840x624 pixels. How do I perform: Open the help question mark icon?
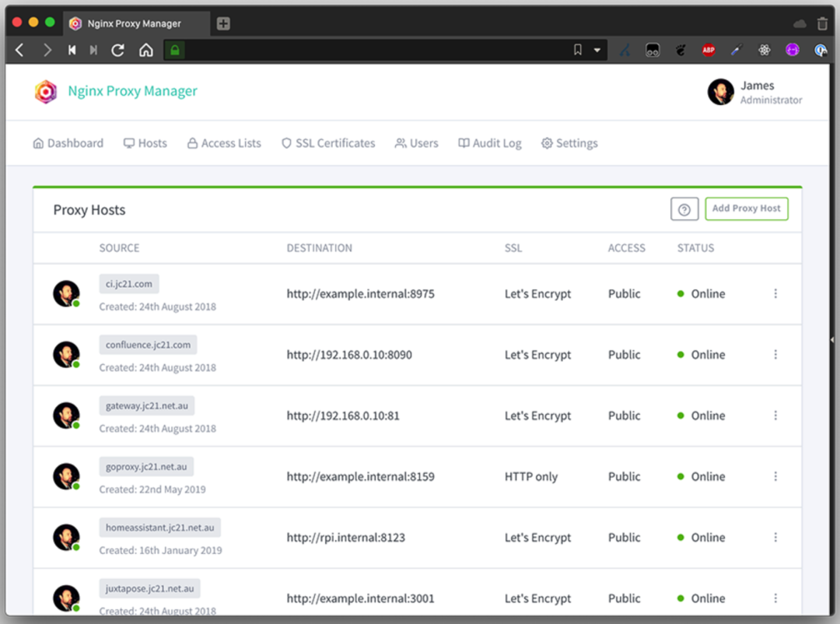coord(684,209)
